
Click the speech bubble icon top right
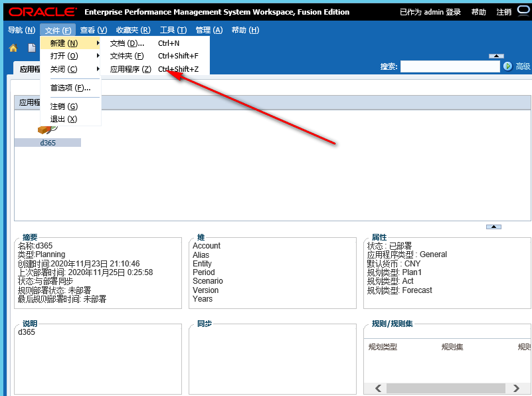[x=524, y=11]
